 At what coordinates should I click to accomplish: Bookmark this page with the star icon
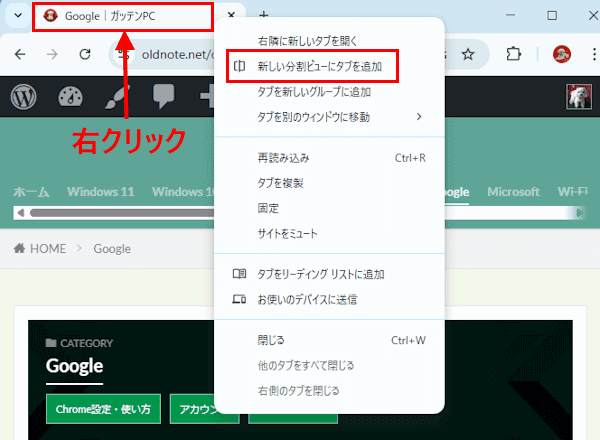468,54
